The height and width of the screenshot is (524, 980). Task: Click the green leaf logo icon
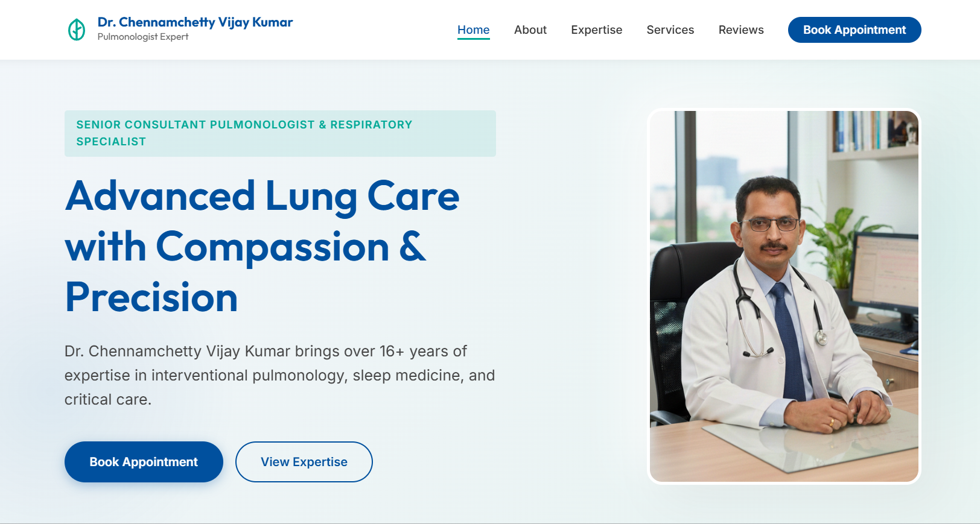pyautogui.click(x=77, y=30)
